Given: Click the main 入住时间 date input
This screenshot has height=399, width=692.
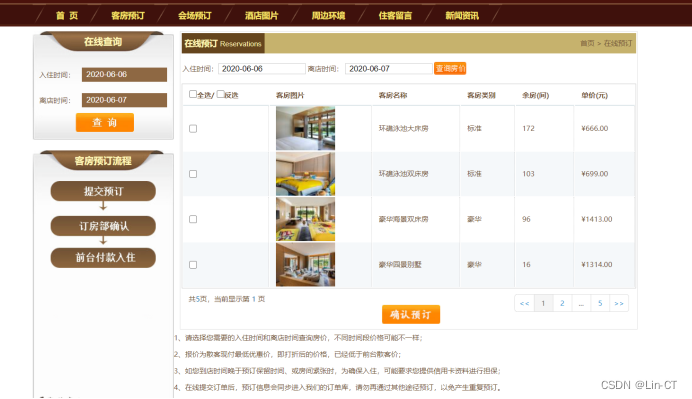Looking at the screenshot, I should point(262,69).
